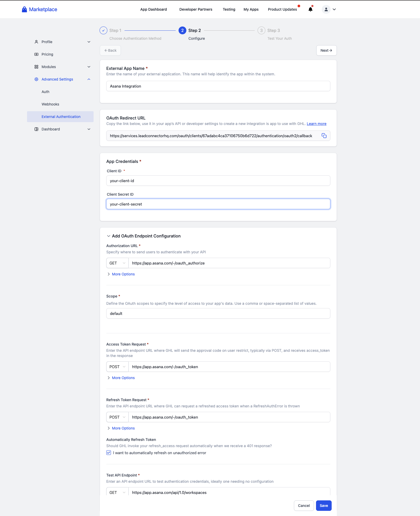Expand More Options under Authorization URL
420x516 pixels.
[x=123, y=274]
